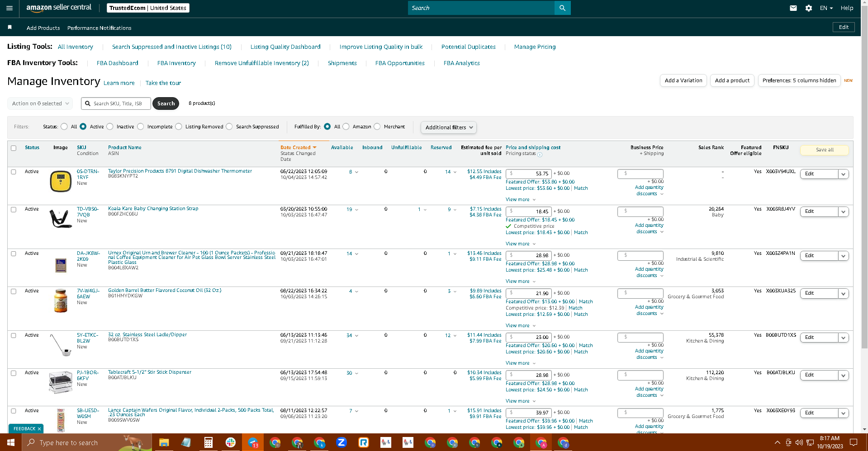Select Fulfilled By Merchant radio button
The image size is (868, 451).
coord(377,127)
